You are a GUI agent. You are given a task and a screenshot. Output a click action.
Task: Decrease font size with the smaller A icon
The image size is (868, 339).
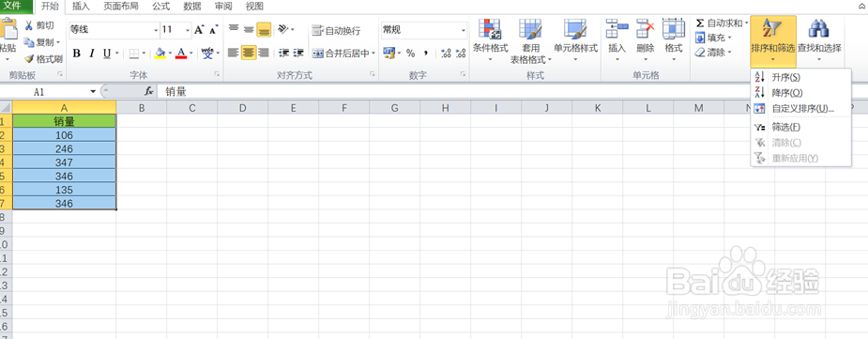click(213, 30)
